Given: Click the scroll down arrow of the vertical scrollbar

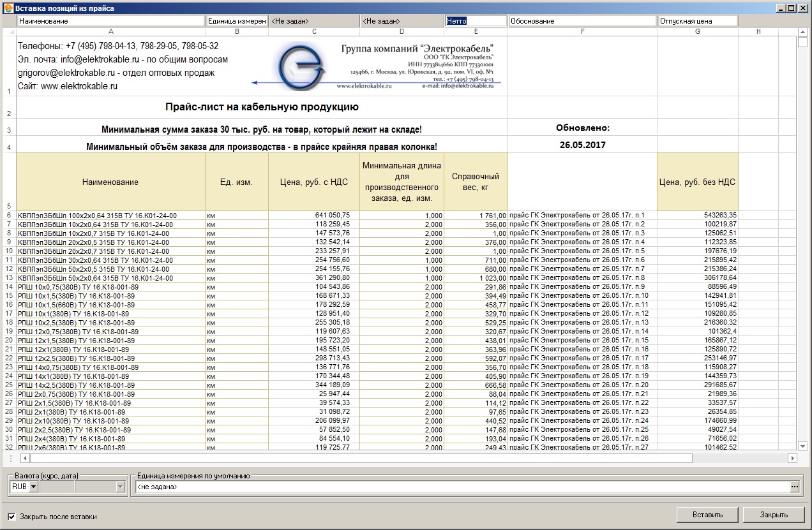Looking at the screenshot, I should point(802,446).
